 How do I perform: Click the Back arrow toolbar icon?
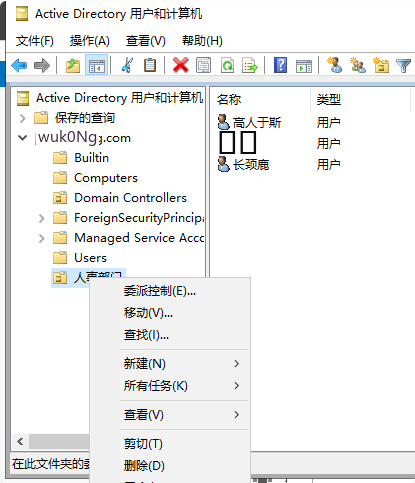(19, 65)
